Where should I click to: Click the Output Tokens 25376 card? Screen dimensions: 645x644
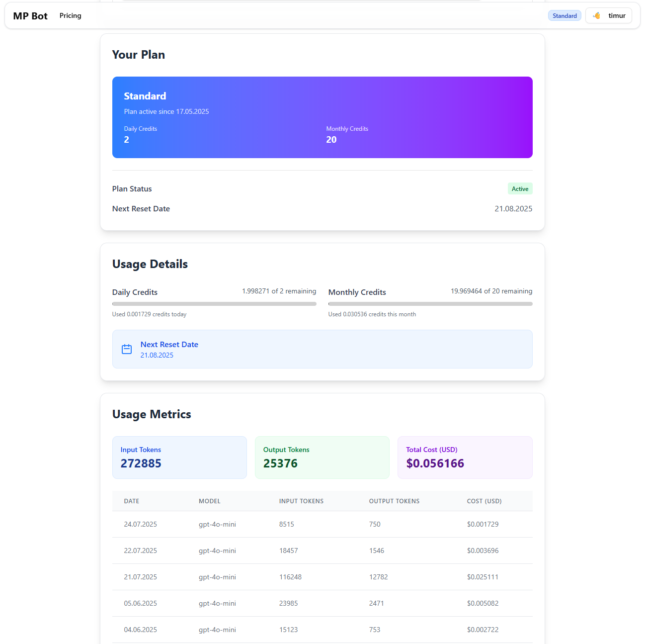tap(322, 458)
